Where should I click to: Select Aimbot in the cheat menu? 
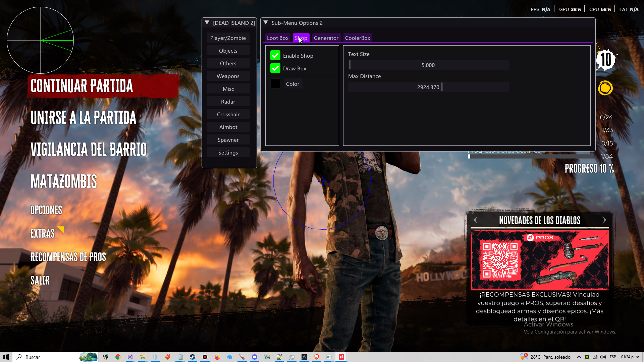[x=228, y=127]
